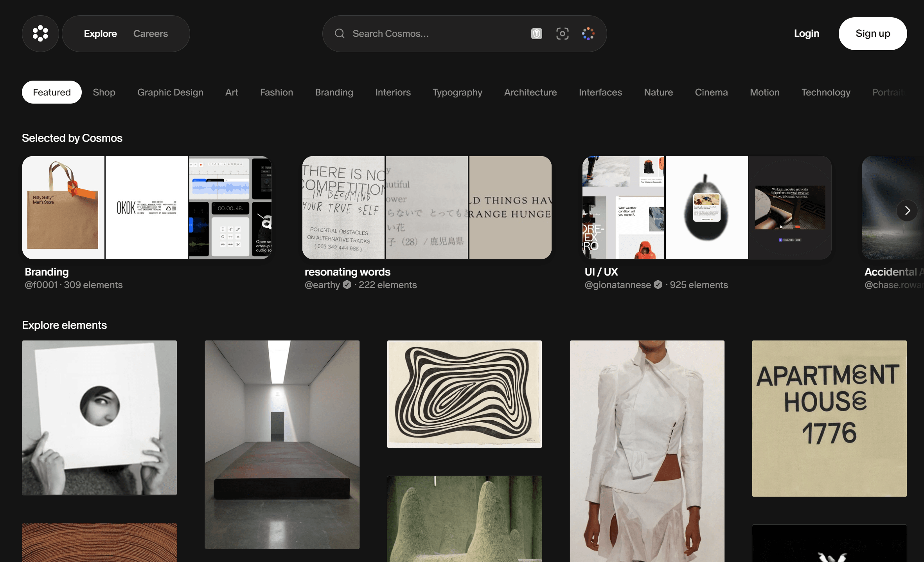Open the UI / UX collection title
Viewport: 924px width, 562px height.
pos(601,272)
